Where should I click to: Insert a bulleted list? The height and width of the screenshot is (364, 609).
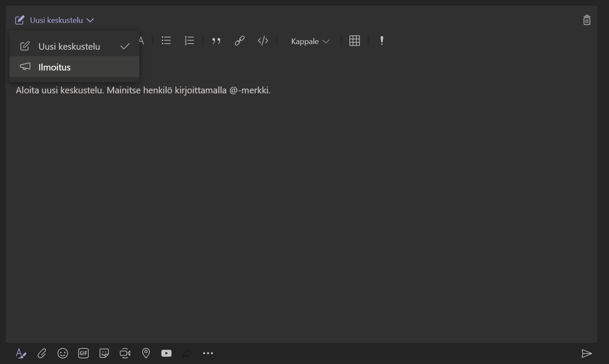point(166,41)
